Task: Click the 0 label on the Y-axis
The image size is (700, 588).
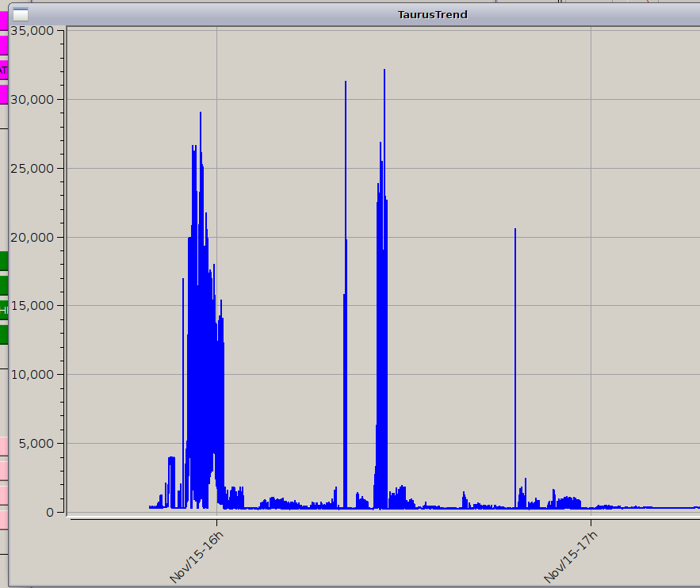Action: (x=49, y=513)
